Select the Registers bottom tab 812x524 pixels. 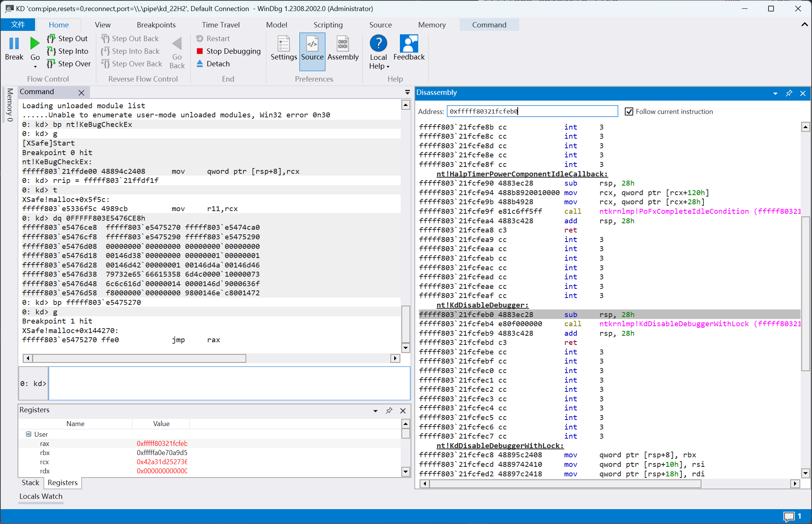[63, 482]
